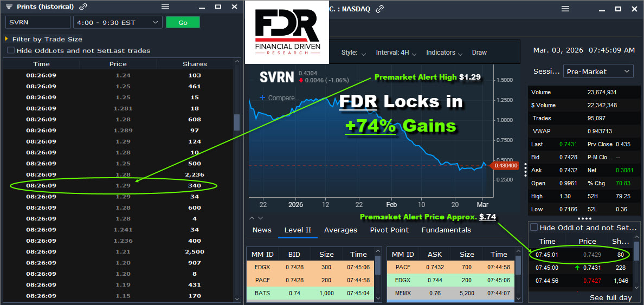Open the Pre-Market session dropdown
The height and width of the screenshot is (305, 644).
coord(598,72)
